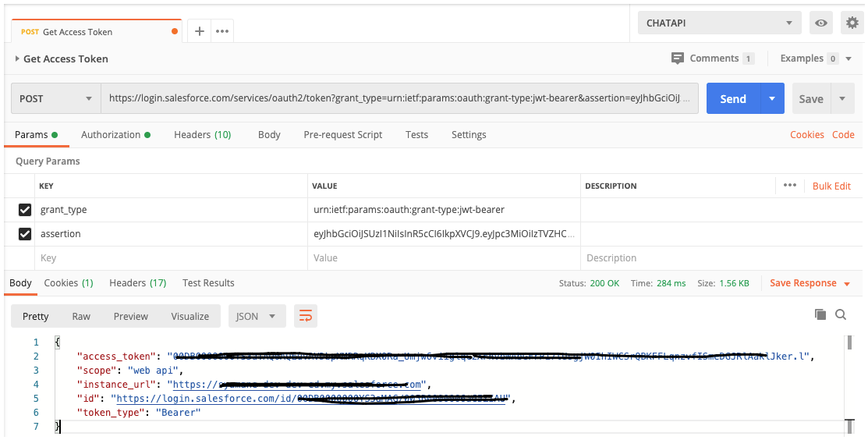868x440 pixels.
Task: Click the grant_type key cell
Action: point(172,210)
